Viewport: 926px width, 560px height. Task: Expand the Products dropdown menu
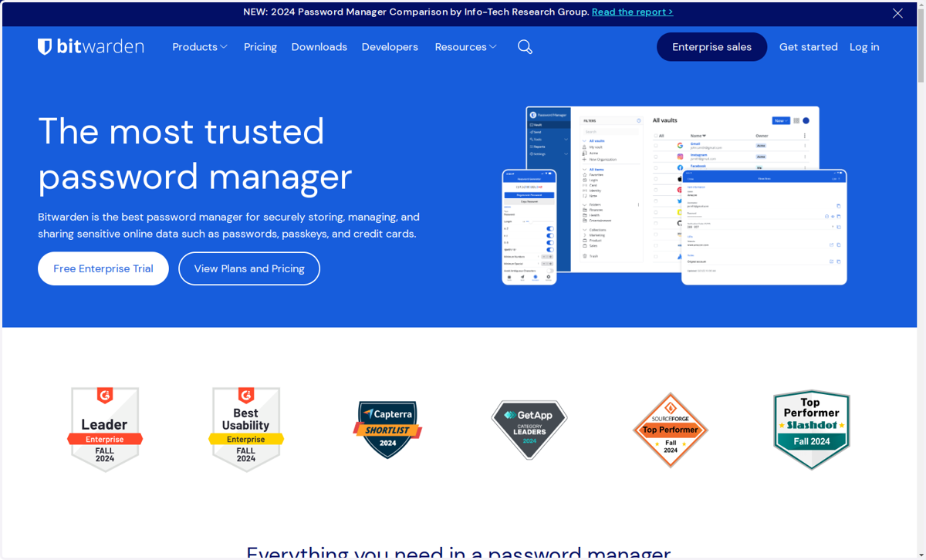[x=200, y=47]
